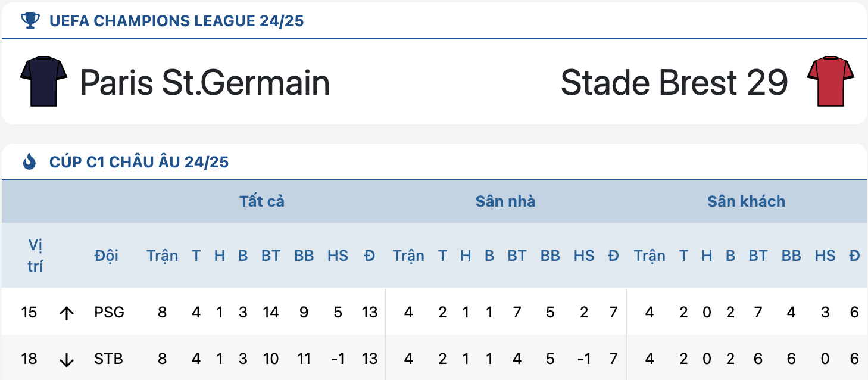Open the UEFA Champions League 24/25 heading

[177, 21]
